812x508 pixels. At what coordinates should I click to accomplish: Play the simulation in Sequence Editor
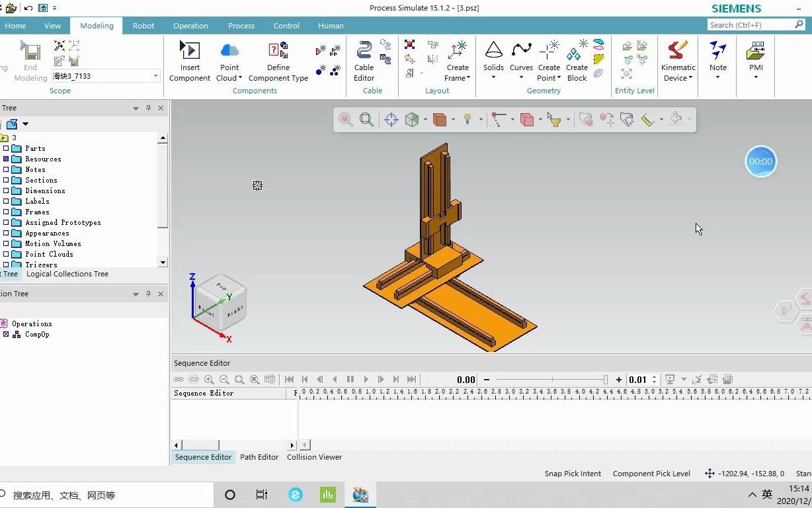click(366, 379)
